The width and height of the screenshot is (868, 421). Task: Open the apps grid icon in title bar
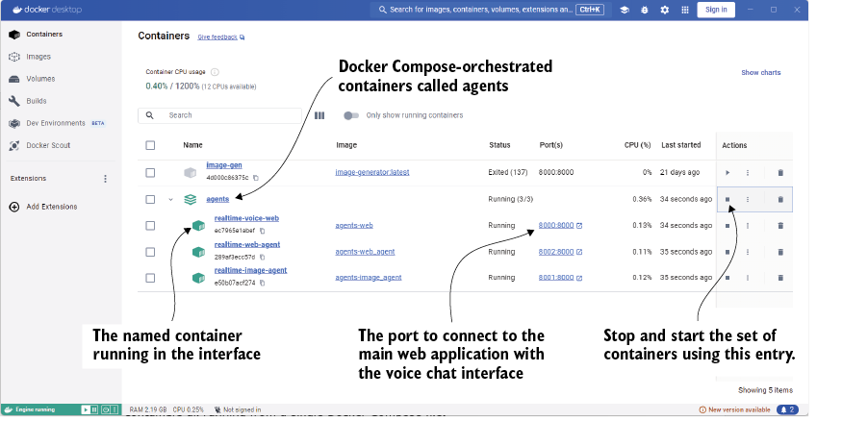[685, 10]
